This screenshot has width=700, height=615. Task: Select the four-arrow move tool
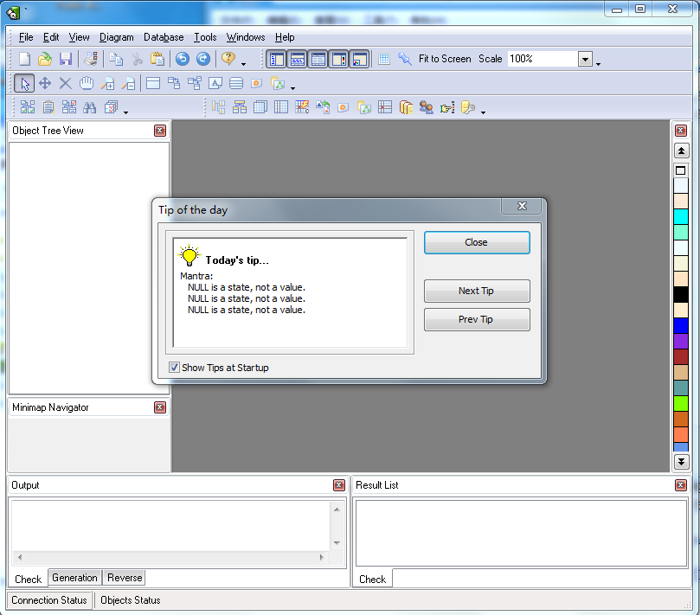[x=45, y=83]
